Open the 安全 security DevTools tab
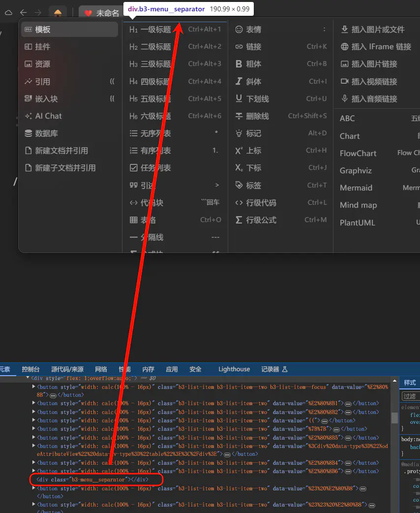Image resolution: width=420 pixels, height=513 pixels. click(195, 369)
